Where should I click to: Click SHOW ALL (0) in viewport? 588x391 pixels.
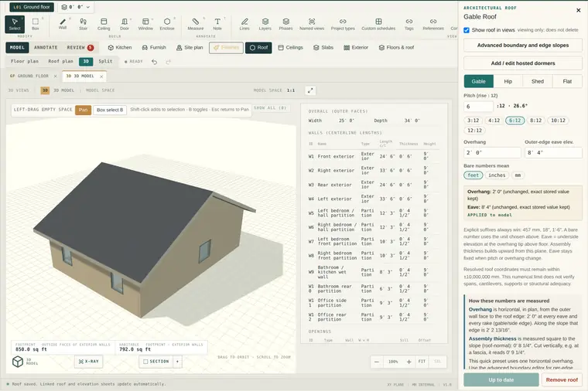[x=270, y=108]
